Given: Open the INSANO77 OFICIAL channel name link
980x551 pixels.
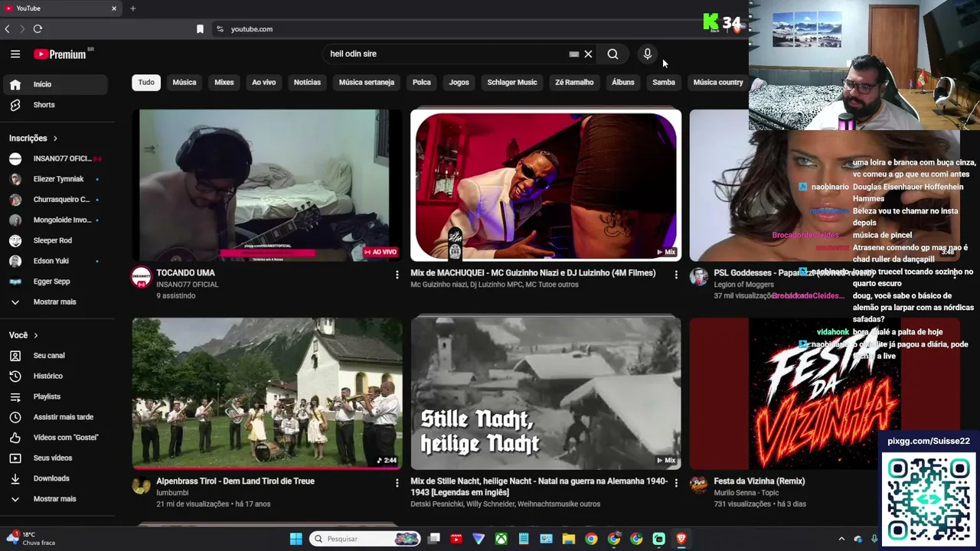Looking at the screenshot, I should (188, 285).
